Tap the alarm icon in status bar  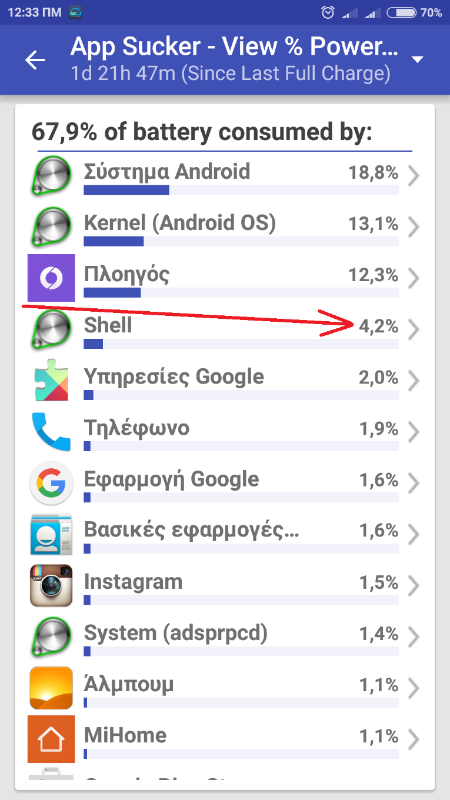(x=328, y=12)
